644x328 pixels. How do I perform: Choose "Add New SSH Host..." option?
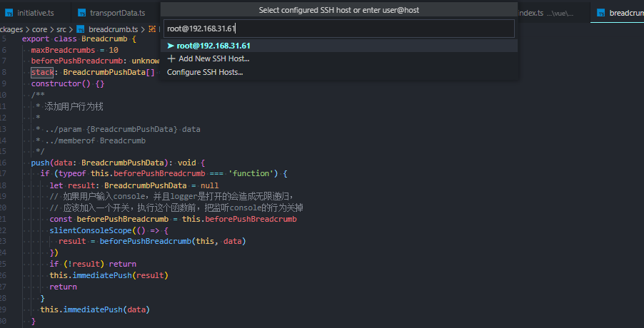[213, 58]
